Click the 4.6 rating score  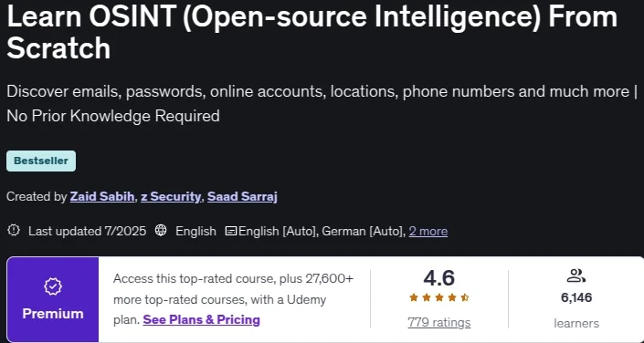(439, 278)
